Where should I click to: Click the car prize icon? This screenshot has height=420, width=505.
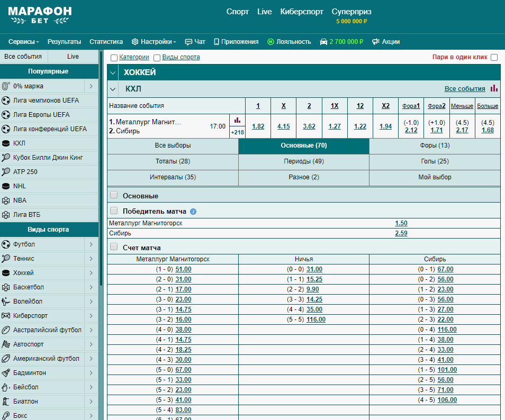[323, 42]
